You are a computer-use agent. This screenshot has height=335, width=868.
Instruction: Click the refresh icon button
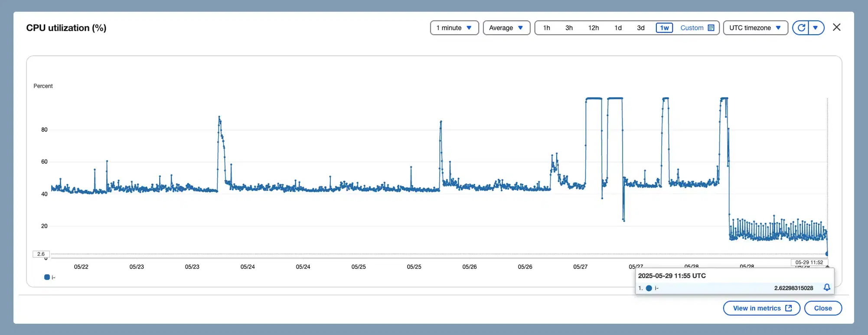[x=801, y=28]
